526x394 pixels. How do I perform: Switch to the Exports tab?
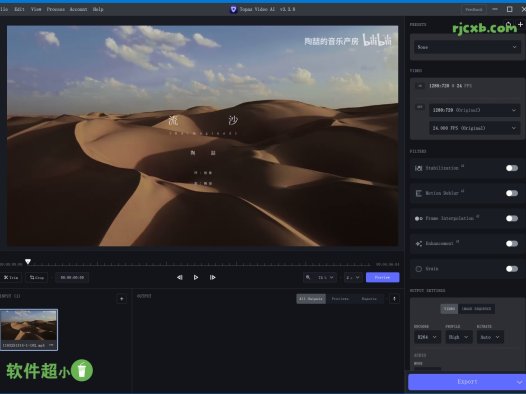pos(369,299)
